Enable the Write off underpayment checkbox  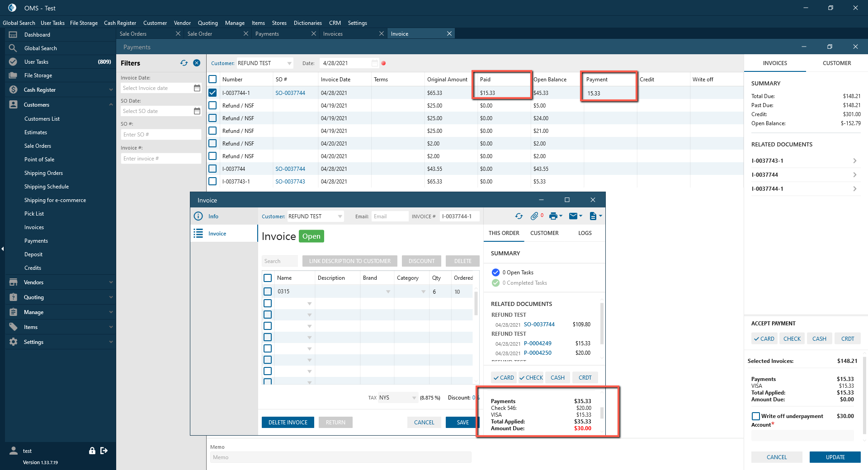pos(755,416)
